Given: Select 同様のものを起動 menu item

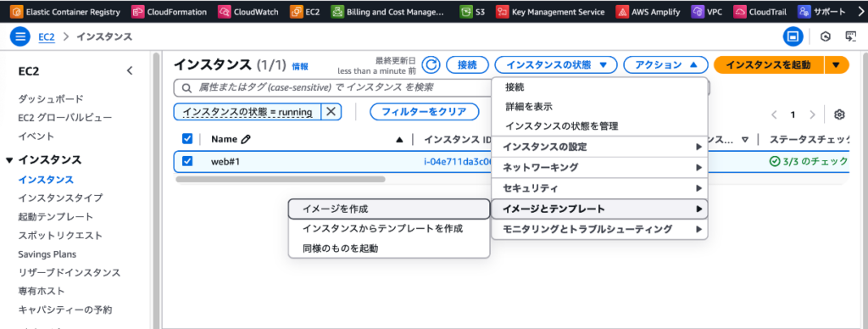Looking at the screenshot, I should 389,248.
